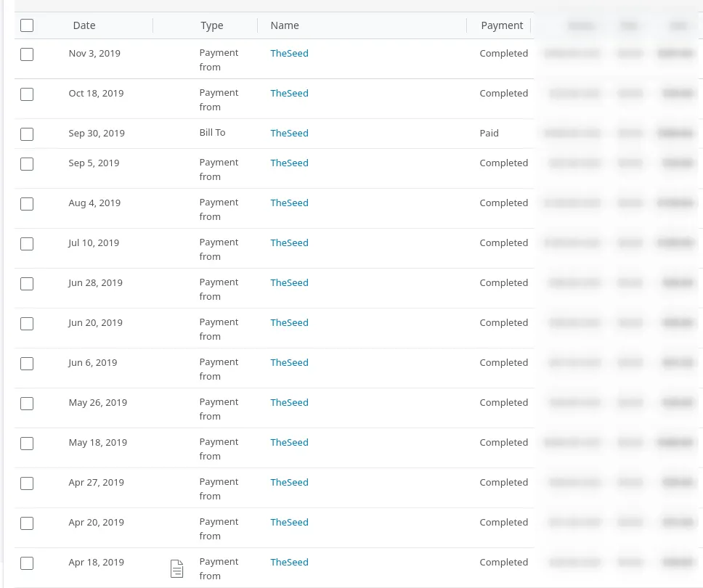Click the Payment column header
Screen dimensions: 703x588
[502, 25]
